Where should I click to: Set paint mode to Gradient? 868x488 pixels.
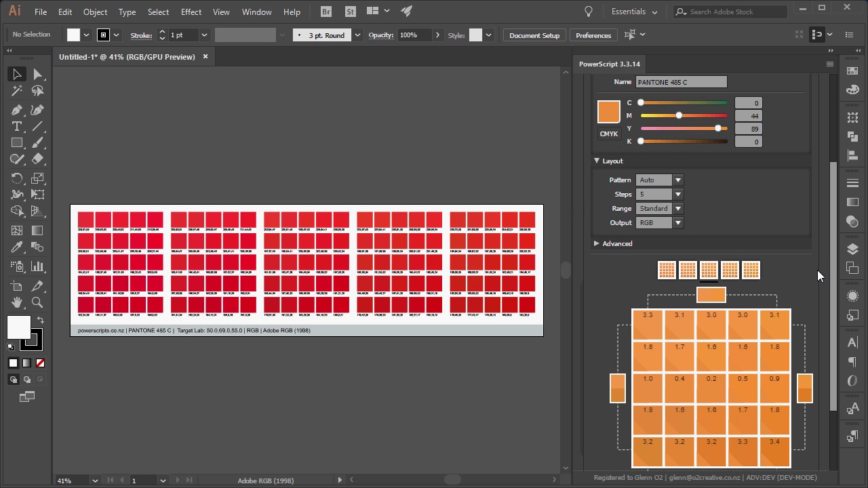pos(26,363)
